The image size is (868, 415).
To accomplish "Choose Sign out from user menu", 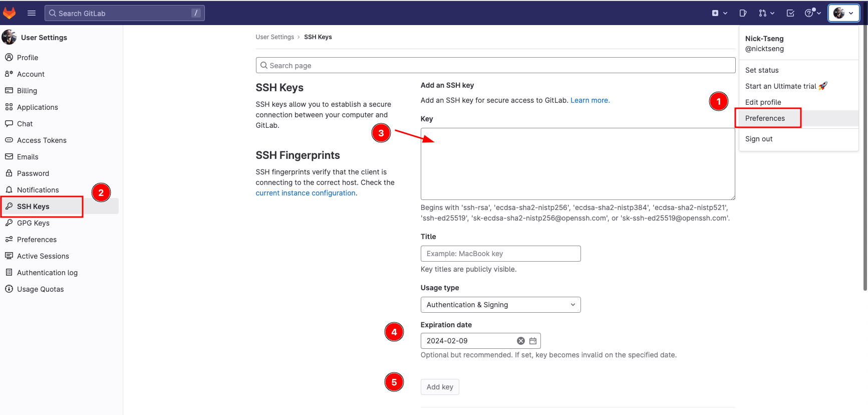I will tap(759, 139).
